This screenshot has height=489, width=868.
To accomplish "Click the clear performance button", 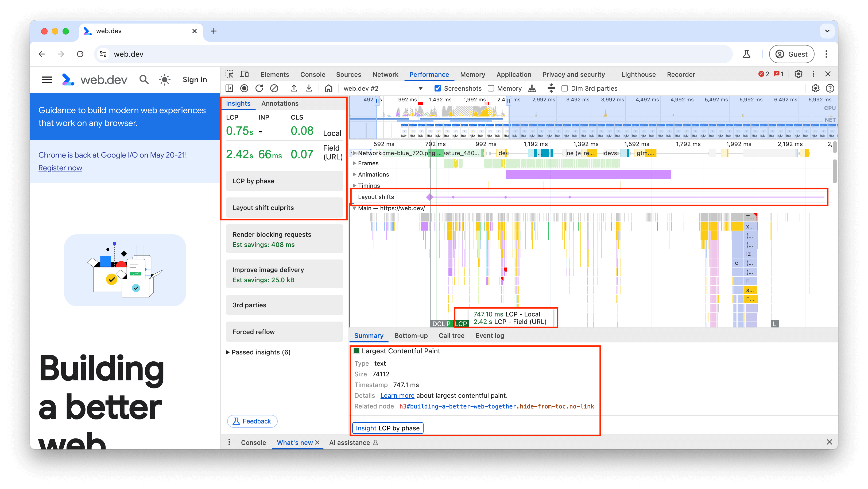I will [275, 88].
